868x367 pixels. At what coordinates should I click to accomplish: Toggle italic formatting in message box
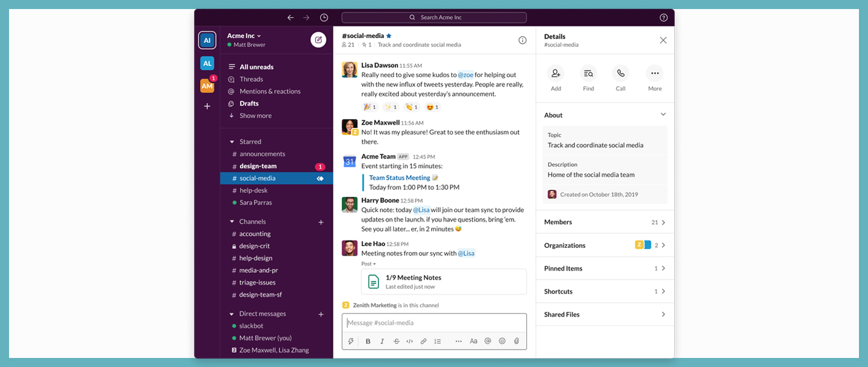coord(382,341)
